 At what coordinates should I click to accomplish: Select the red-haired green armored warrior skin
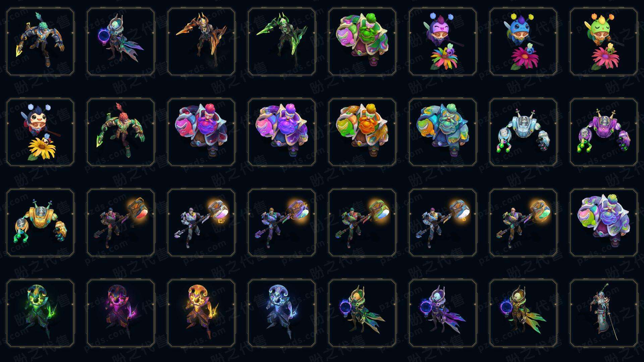[x=121, y=132]
